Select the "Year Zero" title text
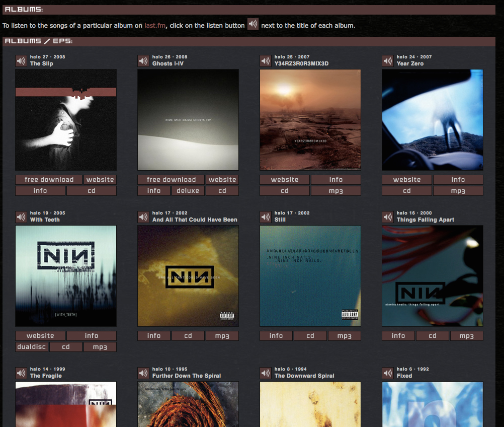The height and width of the screenshot is (427, 504). click(x=410, y=64)
